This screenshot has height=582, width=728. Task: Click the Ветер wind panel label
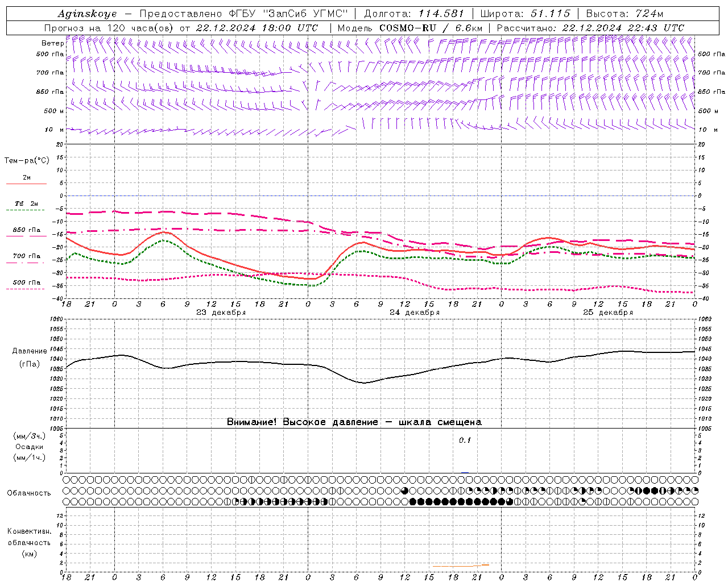[x=52, y=43]
